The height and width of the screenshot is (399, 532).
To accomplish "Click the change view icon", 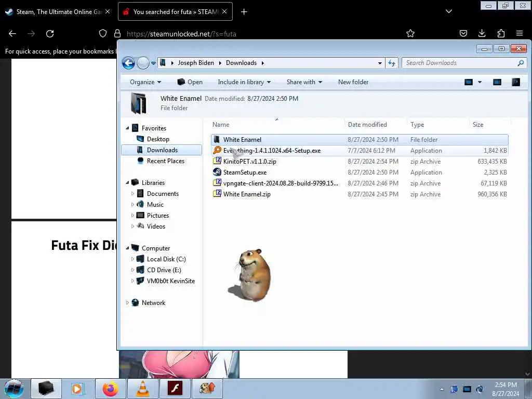I will click(x=469, y=82).
